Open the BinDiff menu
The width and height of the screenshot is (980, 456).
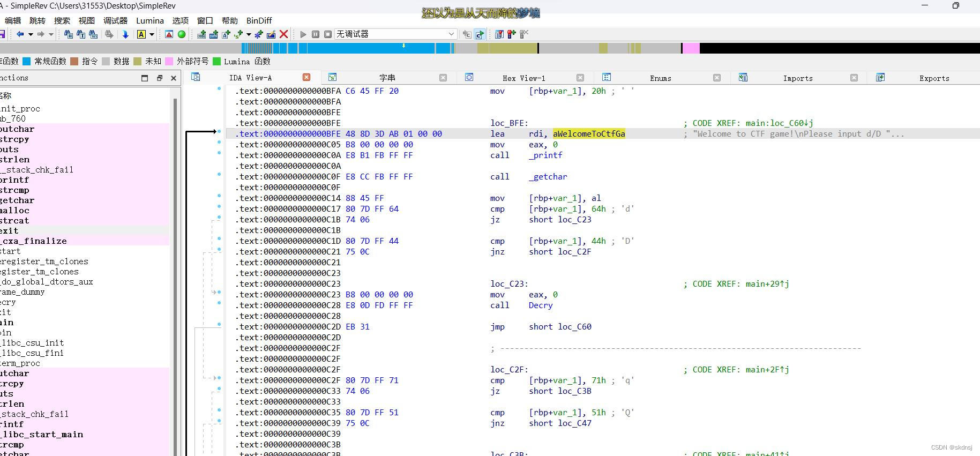tap(259, 20)
